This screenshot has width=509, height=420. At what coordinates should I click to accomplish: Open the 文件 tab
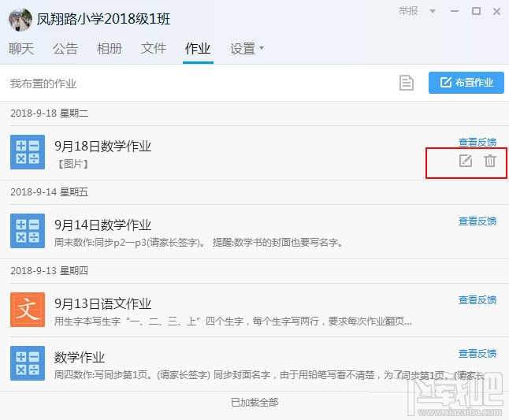coord(154,49)
